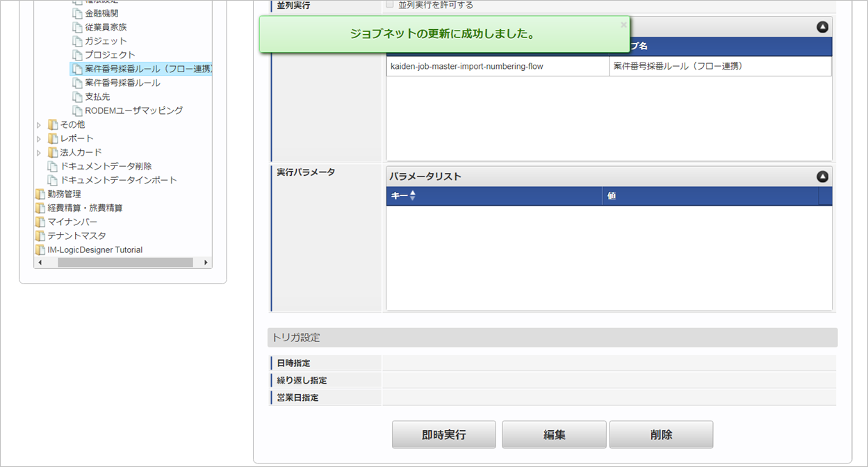Click the 即時実行 button

[444, 434]
